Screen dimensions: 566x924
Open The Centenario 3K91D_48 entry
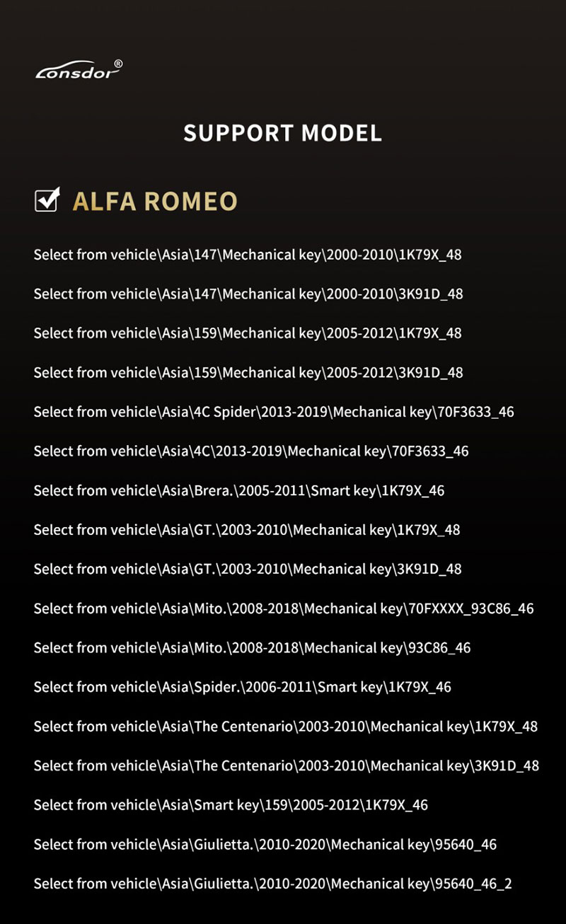[x=287, y=766]
